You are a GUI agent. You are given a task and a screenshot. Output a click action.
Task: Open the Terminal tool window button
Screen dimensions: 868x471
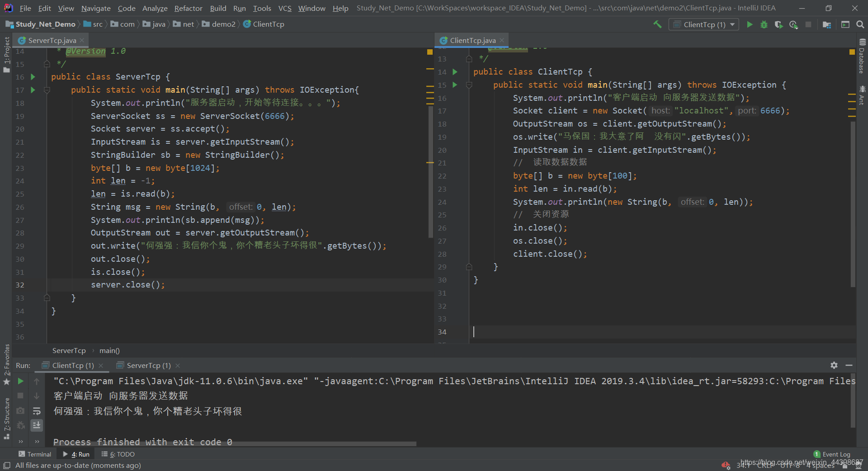point(35,454)
